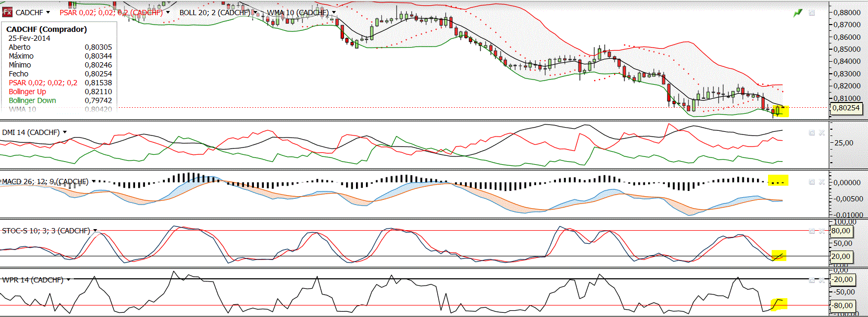Click the -50,00 WPR axis label

coord(844,292)
